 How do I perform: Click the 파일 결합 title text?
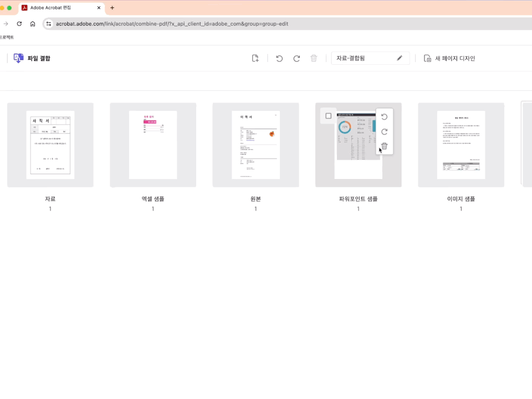pos(39,58)
